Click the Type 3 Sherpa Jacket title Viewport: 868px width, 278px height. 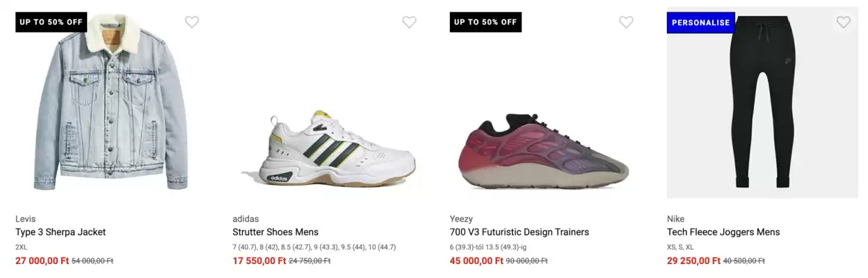(61, 232)
